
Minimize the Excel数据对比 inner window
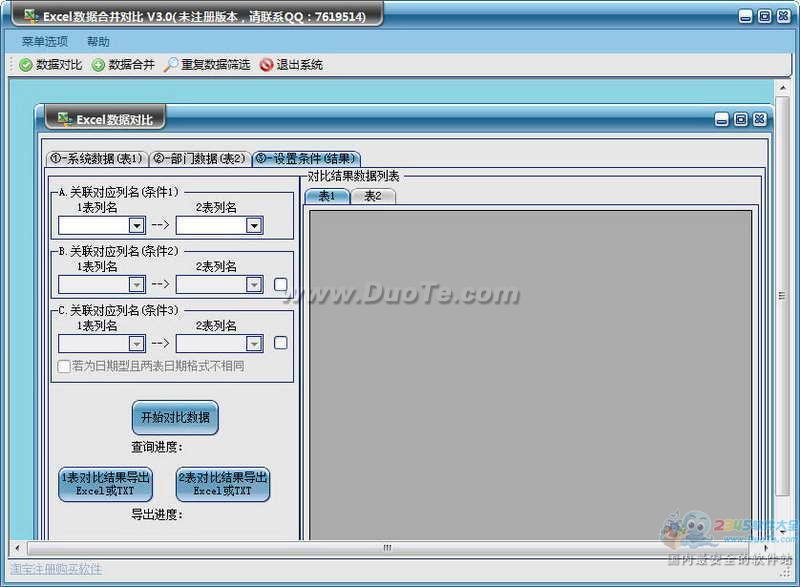click(721, 120)
